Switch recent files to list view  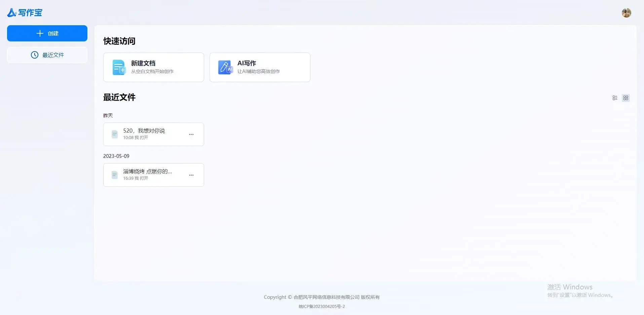615,98
